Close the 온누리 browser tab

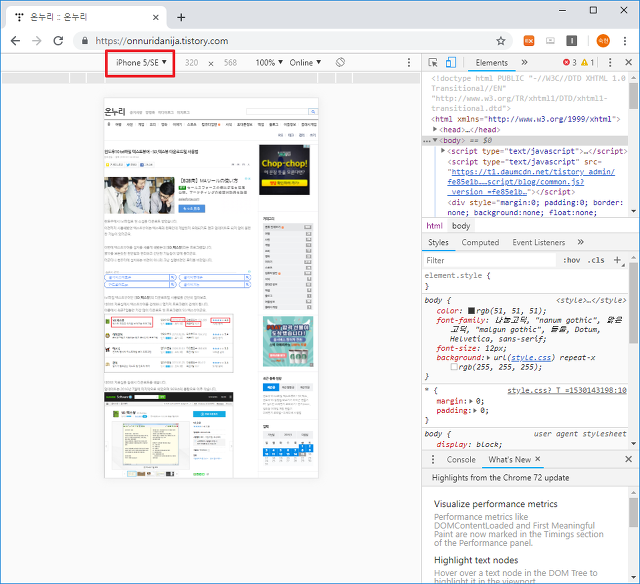(x=156, y=17)
